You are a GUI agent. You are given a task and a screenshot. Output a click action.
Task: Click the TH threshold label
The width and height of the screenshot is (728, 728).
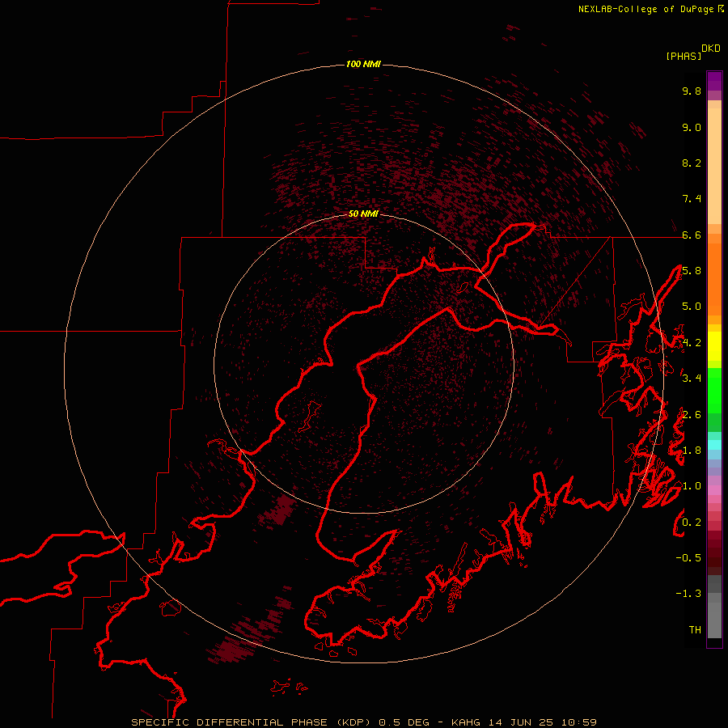(695, 630)
